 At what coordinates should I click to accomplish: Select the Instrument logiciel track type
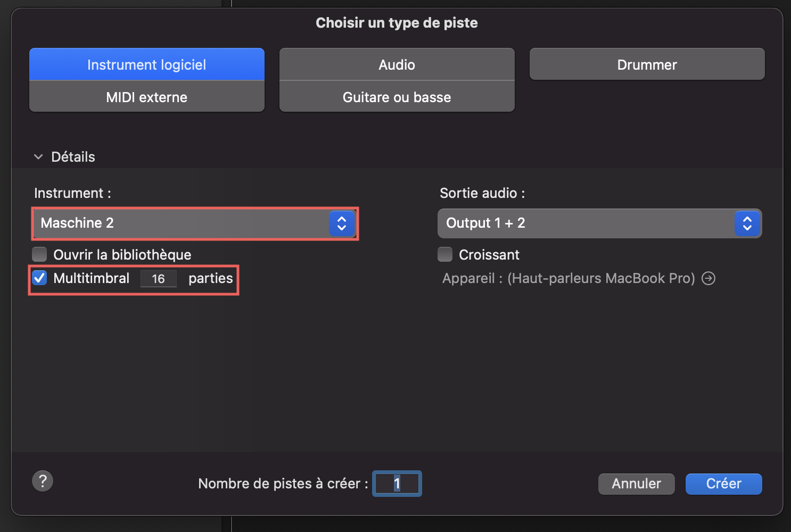[x=147, y=64]
